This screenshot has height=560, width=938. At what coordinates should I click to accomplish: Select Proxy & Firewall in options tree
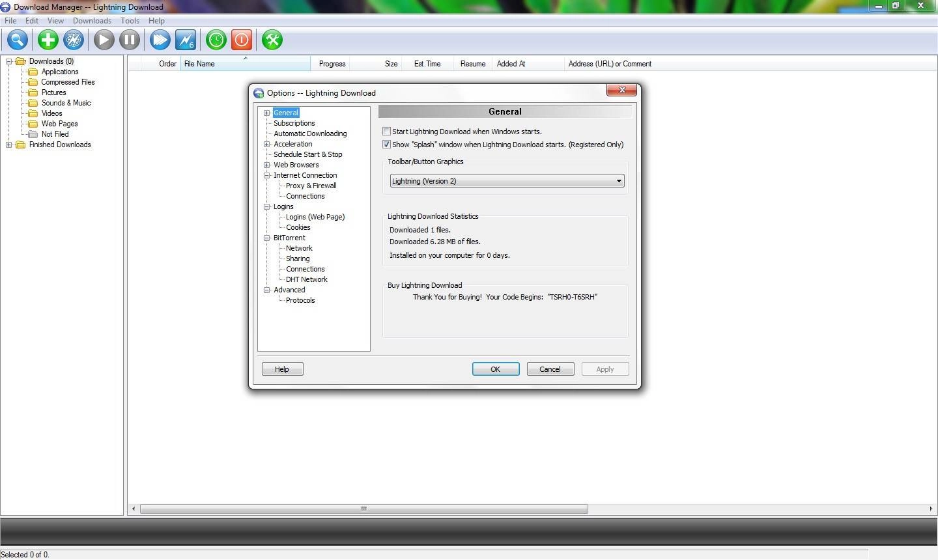[x=311, y=186]
